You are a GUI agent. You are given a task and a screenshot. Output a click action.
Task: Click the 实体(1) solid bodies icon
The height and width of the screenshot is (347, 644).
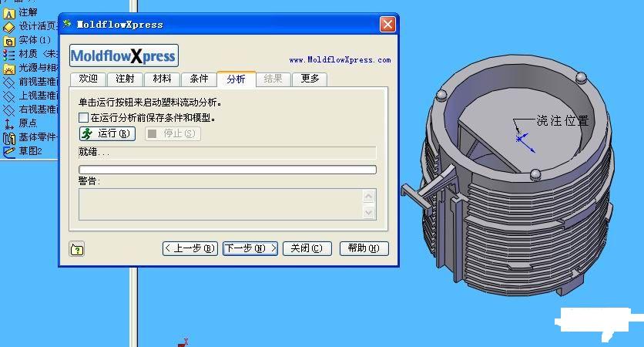pyautogui.click(x=9, y=41)
